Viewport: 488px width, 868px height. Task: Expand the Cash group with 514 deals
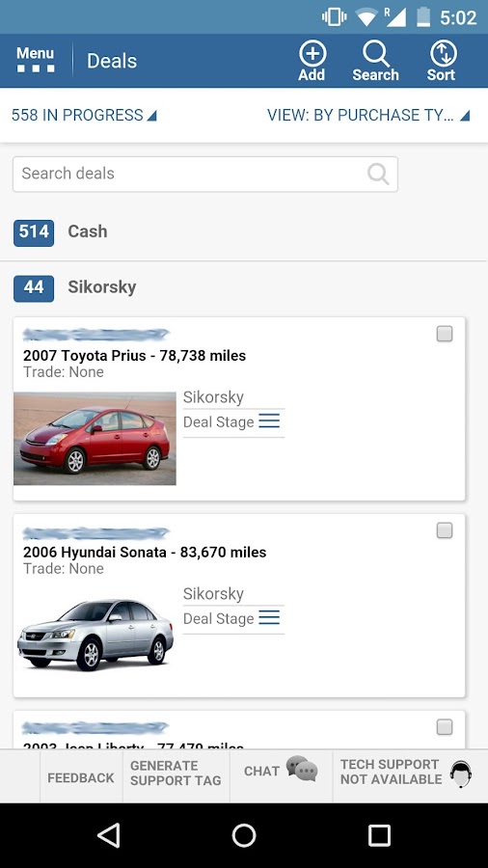244,231
